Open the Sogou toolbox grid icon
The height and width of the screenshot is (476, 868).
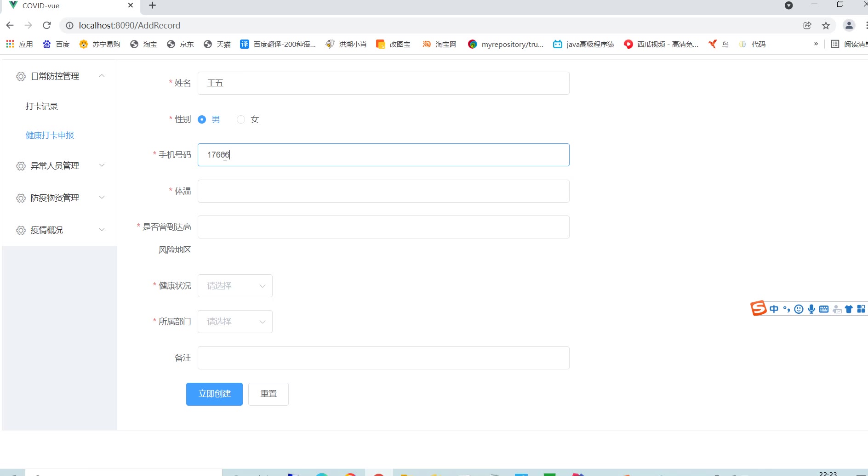coord(861,309)
